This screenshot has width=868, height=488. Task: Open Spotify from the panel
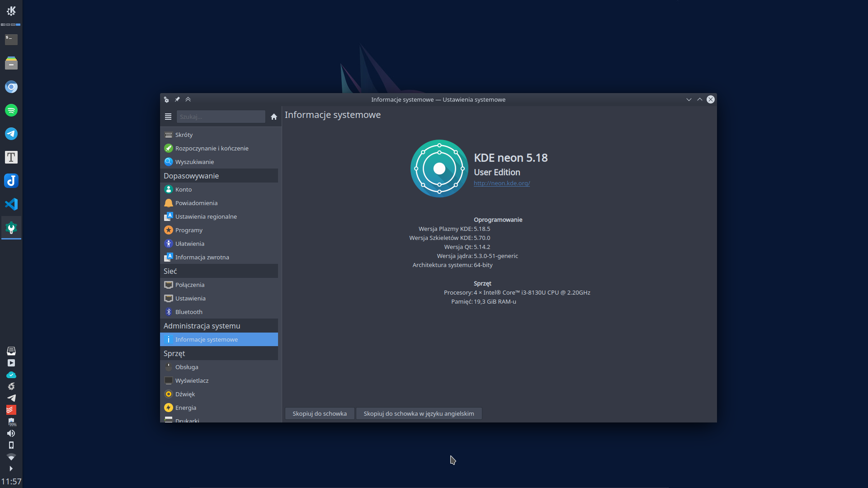(11, 110)
